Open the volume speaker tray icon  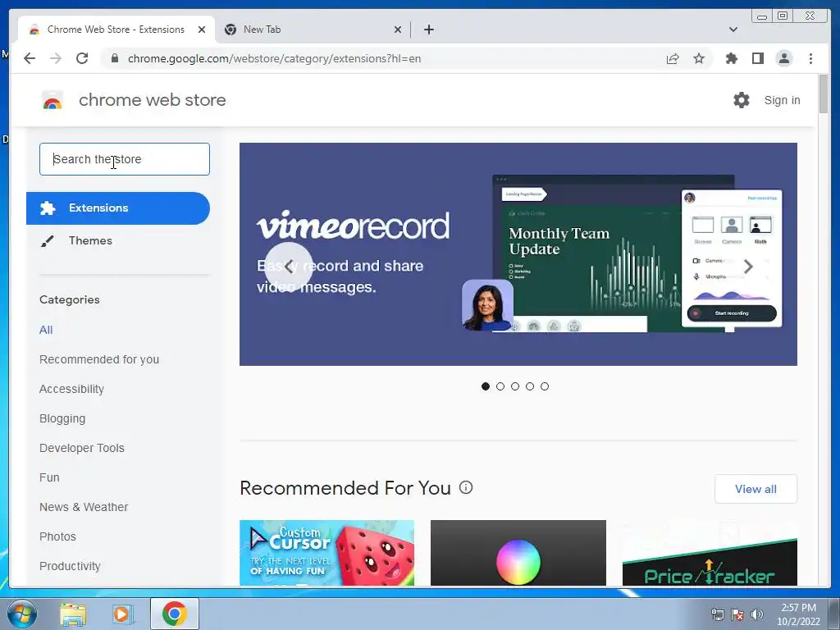pyautogui.click(x=756, y=614)
